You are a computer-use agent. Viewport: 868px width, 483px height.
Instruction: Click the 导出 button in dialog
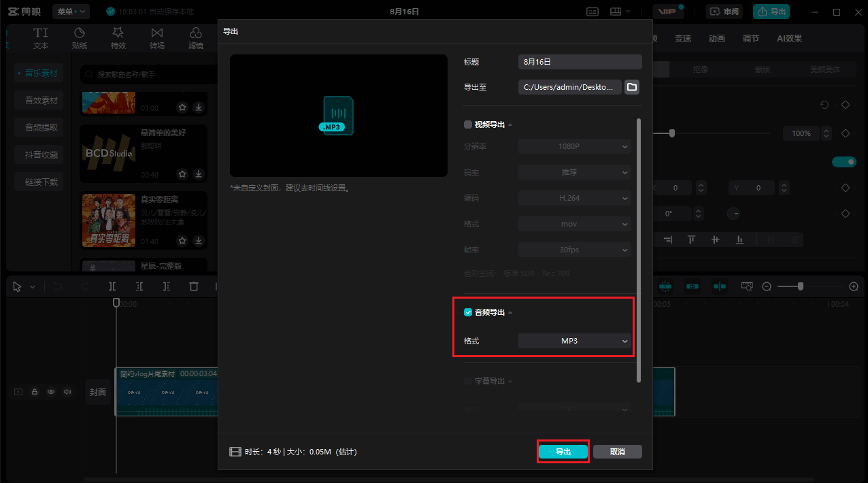pyautogui.click(x=563, y=452)
